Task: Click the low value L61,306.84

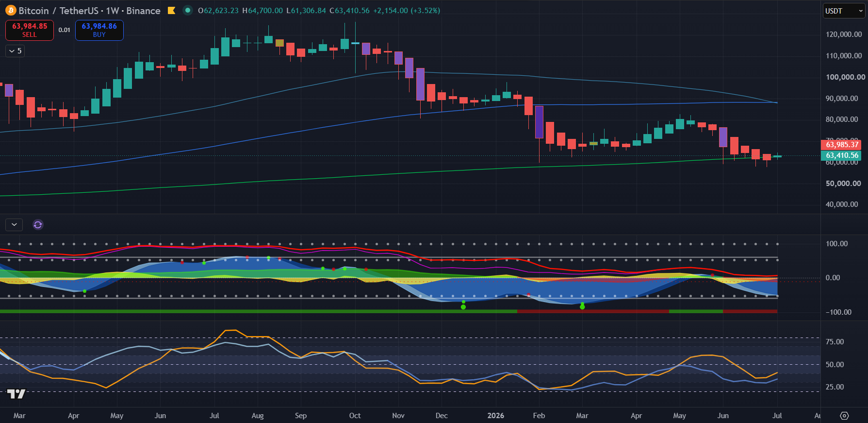Action: coord(306,11)
